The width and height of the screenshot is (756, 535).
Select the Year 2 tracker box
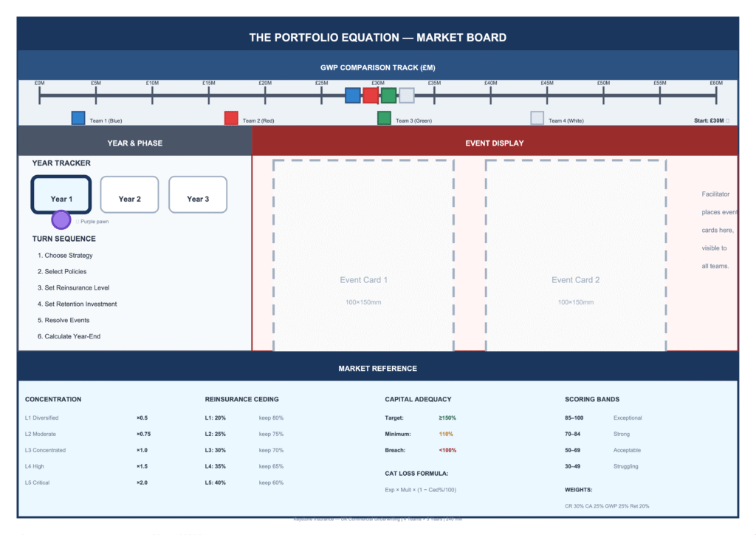[129, 195]
